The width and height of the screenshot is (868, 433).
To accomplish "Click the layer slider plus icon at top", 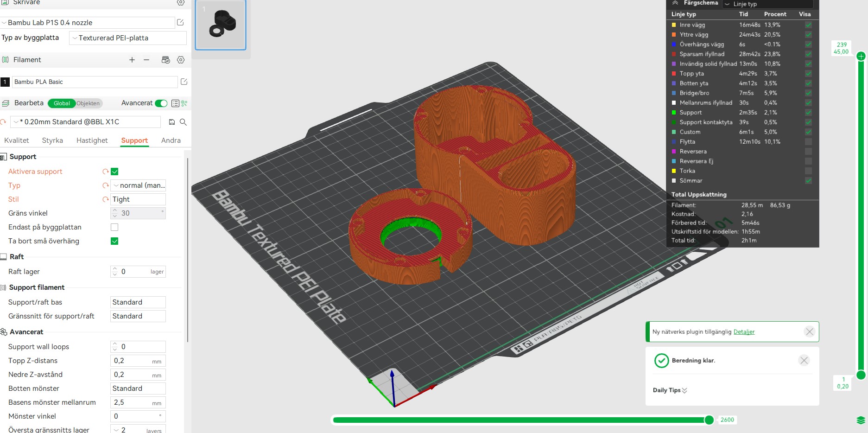I will pos(861,56).
